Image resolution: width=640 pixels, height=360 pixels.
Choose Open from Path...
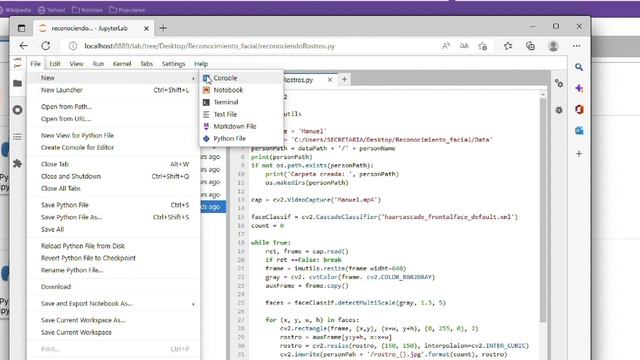[x=114, y=107]
